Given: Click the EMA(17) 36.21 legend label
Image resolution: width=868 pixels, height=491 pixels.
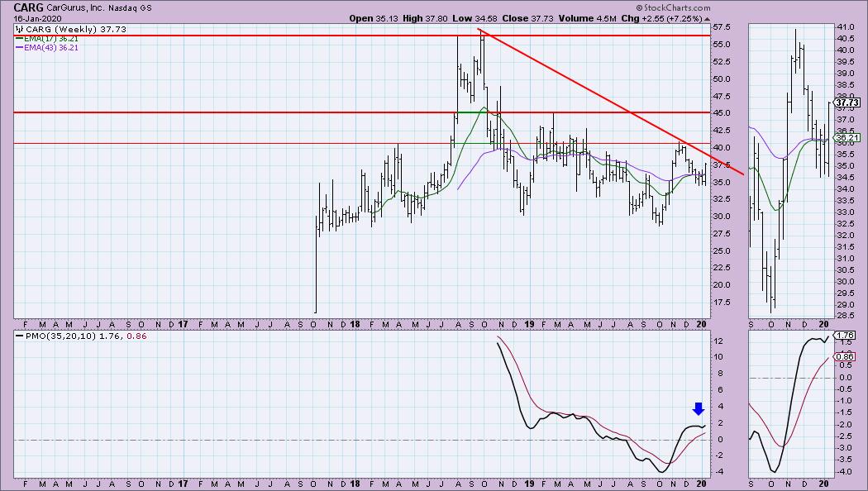Looking at the screenshot, I should (51, 39).
